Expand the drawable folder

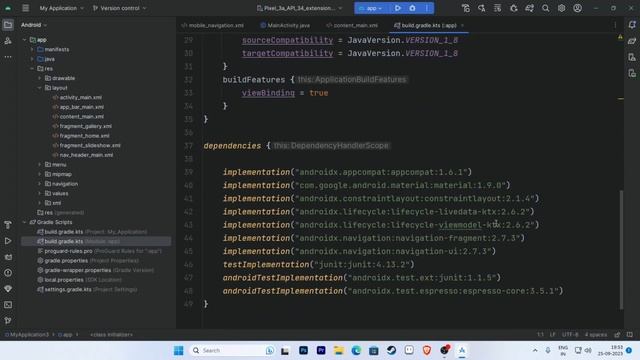point(40,78)
